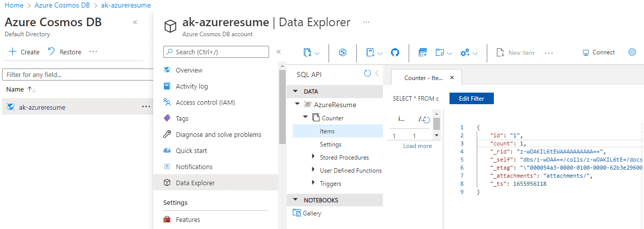Viewport: 644px width, 229px height.
Task: Click the Search (Ctrl+/) box
Action: (x=216, y=52)
